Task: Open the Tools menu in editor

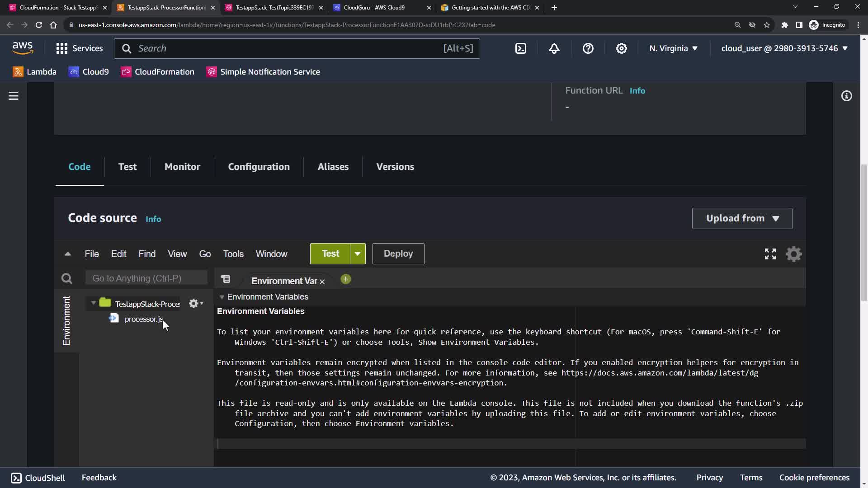Action: point(233,254)
